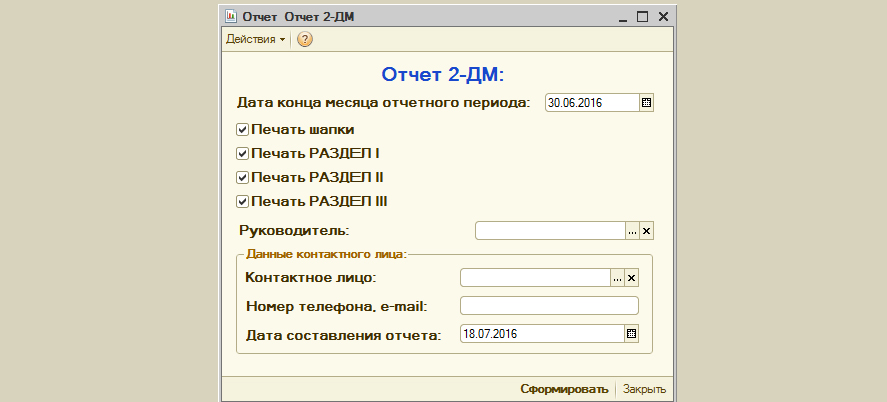Click the phone number and e-mail field

[548, 306]
